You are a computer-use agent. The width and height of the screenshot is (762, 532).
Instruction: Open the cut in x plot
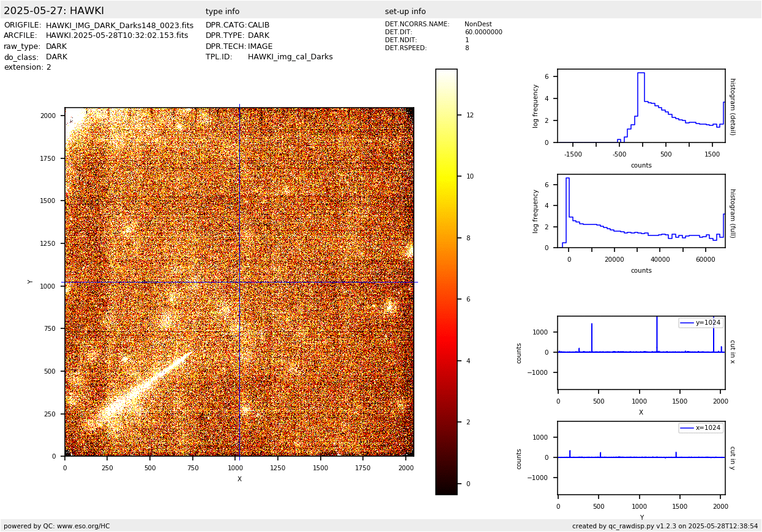(x=641, y=353)
